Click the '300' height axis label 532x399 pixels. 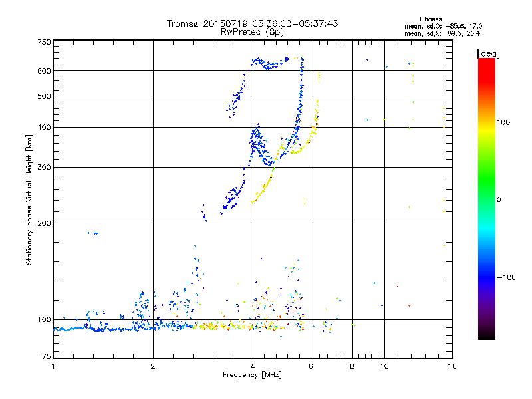pyautogui.click(x=44, y=168)
